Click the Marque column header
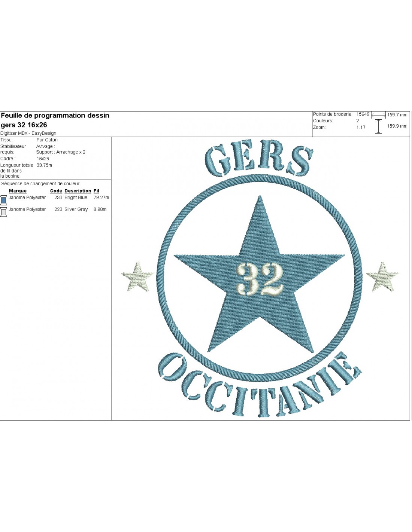This screenshot has height=532, width=412. pyautogui.click(x=18, y=191)
